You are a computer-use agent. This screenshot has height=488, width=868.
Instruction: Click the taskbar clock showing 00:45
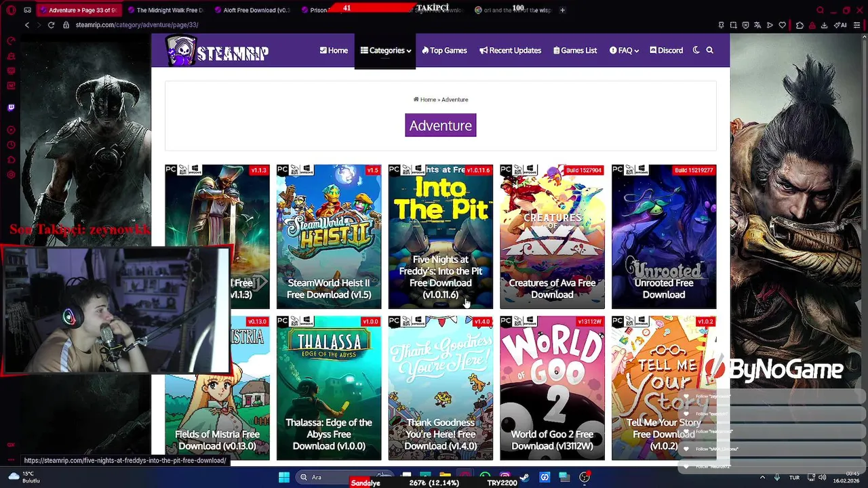point(846,477)
